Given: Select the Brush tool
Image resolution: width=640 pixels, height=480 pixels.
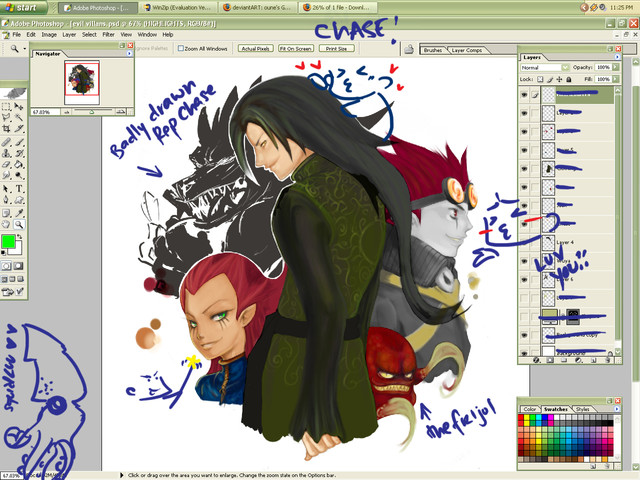Looking at the screenshot, I should tap(19, 142).
